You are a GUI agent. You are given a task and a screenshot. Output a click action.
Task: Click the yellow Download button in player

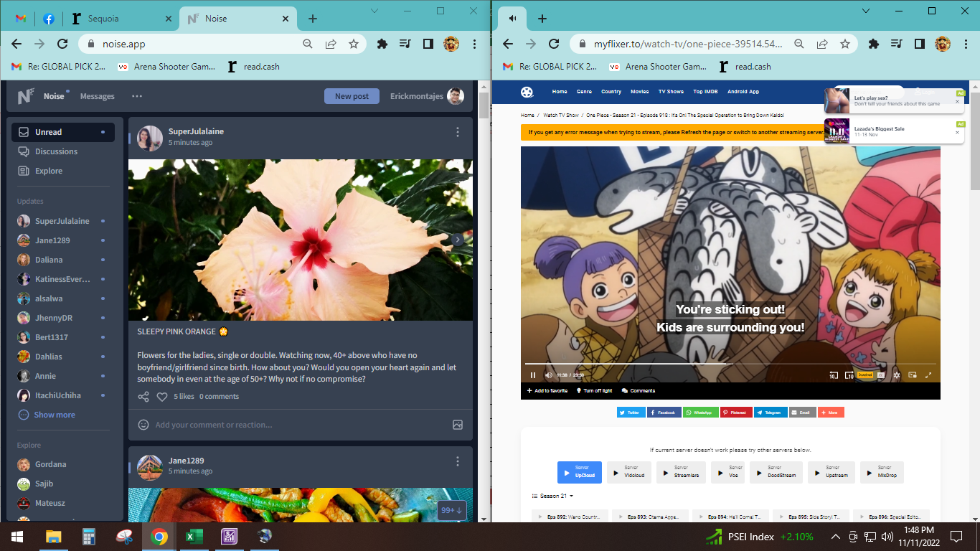pos(864,375)
